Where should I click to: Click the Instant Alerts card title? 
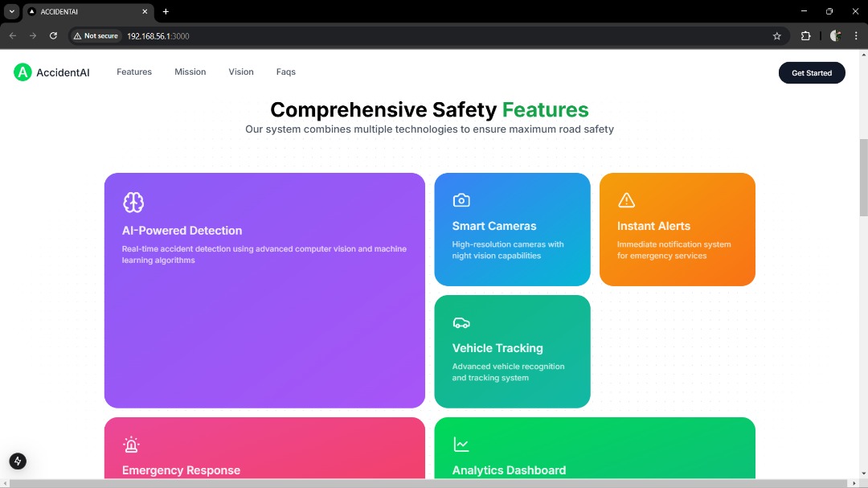[x=653, y=226]
